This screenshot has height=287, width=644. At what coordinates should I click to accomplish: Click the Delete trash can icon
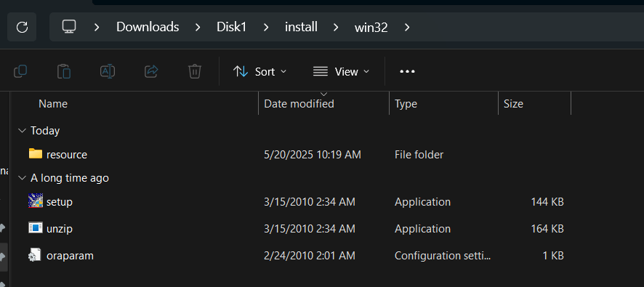(194, 71)
